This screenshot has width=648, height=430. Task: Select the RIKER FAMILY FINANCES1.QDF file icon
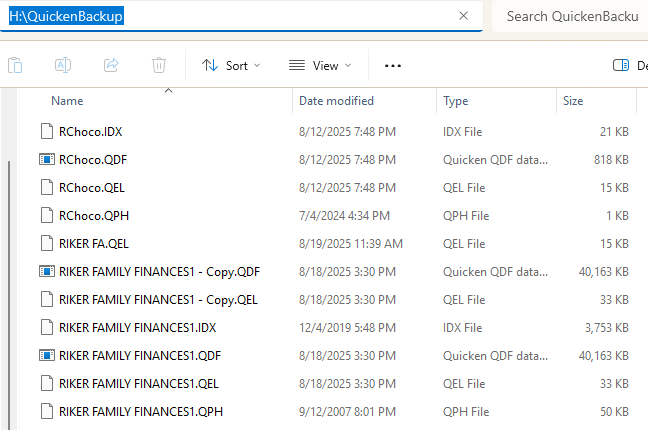click(47, 355)
